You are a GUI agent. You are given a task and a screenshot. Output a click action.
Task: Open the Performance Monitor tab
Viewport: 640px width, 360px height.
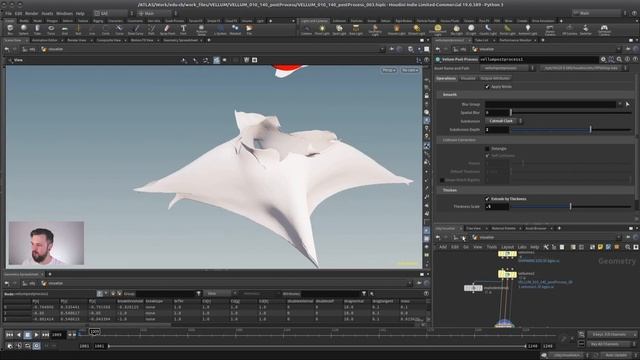click(x=515, y=40)
